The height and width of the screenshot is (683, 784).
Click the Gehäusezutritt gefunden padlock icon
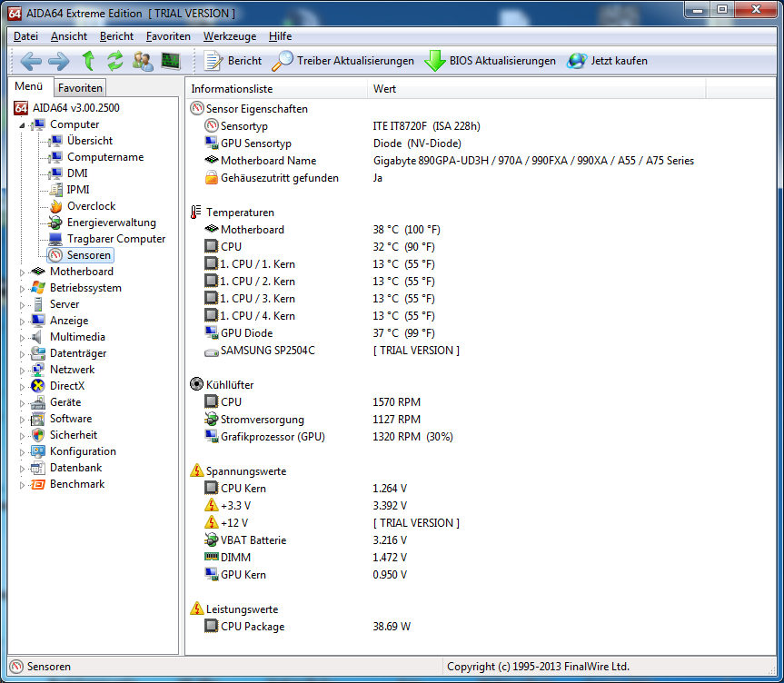[212, 177]
